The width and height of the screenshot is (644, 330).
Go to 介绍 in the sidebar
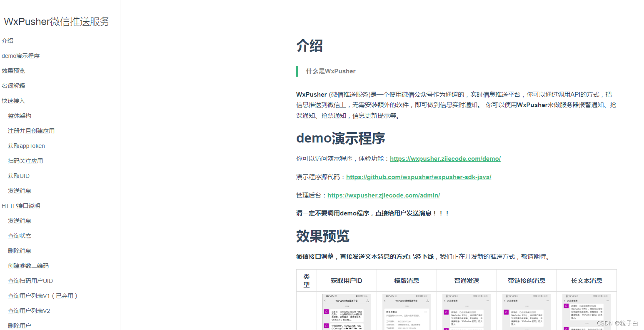pyautogui.click(x=7, y=41)
